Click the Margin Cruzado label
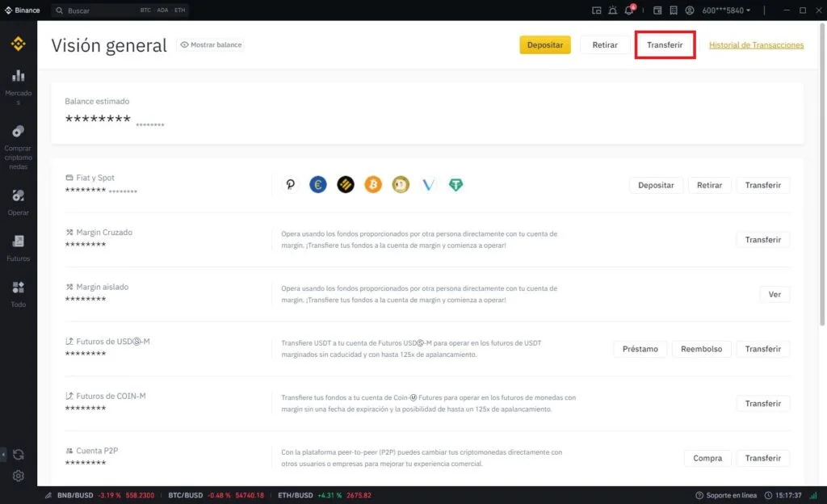The width and height of the screenshot is (827, 504). click(104, 232)
